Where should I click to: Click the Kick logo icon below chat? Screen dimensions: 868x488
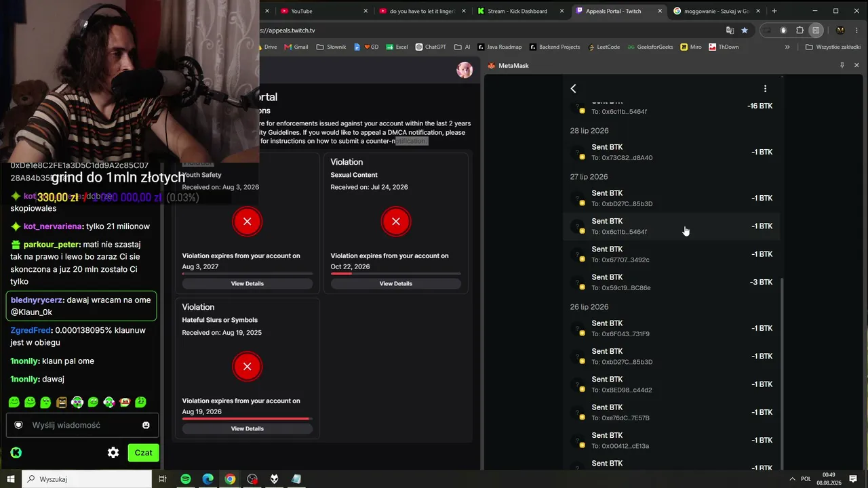tap(16, 453)
